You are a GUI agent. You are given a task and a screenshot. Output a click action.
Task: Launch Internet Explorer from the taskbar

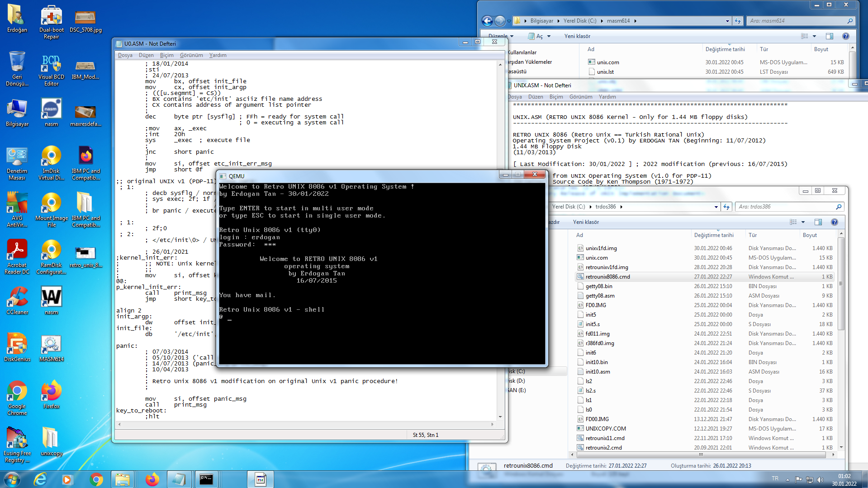(x=40, y=479)
